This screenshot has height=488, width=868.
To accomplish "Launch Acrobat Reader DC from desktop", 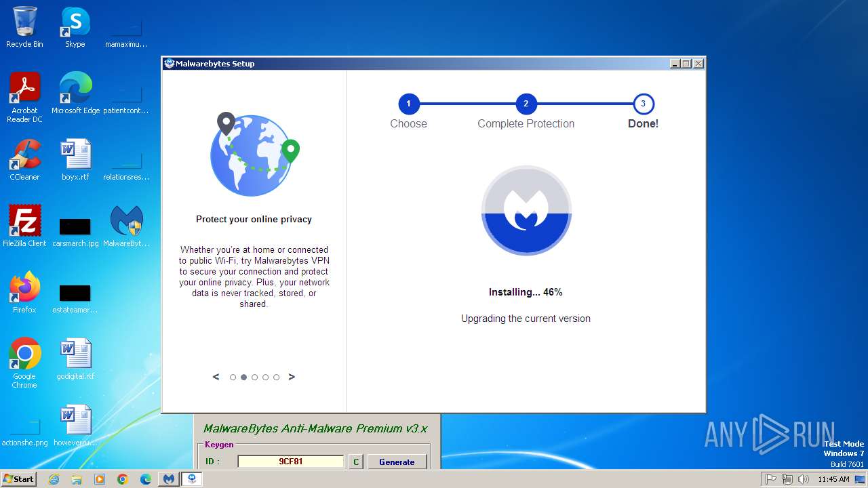I will 24,98.
